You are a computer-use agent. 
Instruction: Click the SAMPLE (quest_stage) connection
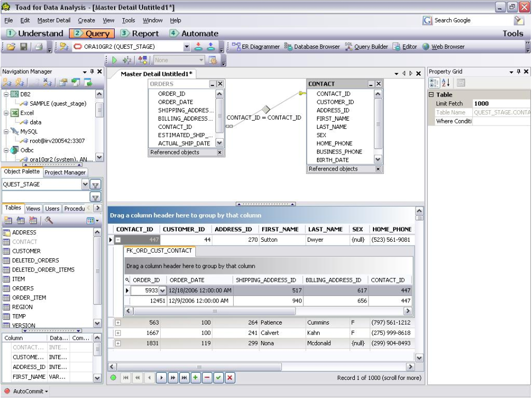coord(58,104)
